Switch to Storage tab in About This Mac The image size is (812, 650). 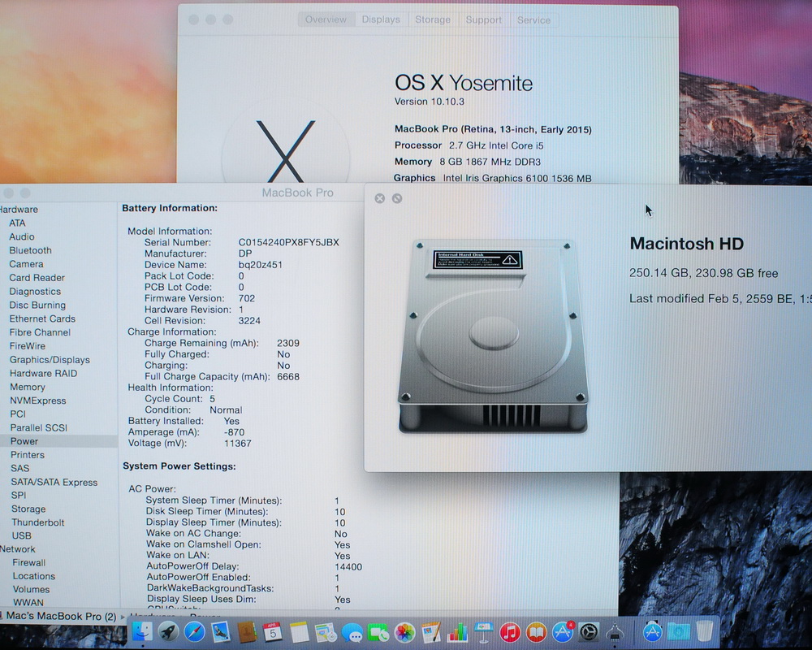click(433, 19)
